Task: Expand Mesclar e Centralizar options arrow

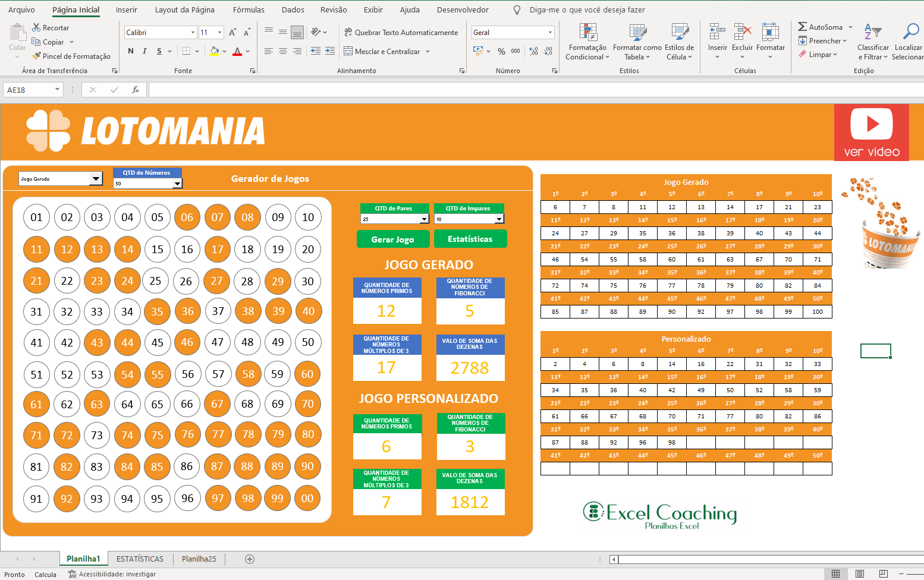Action: tap(428, 52)
